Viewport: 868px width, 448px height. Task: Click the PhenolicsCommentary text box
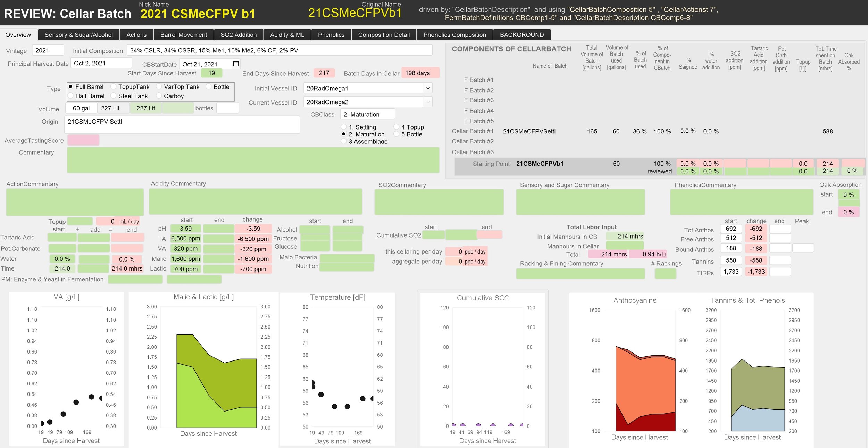(x=742, y=202)
